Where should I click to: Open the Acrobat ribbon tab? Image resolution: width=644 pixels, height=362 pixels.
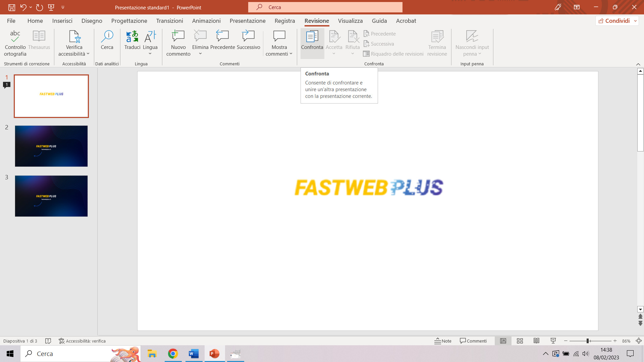click(x=406, y=21)
